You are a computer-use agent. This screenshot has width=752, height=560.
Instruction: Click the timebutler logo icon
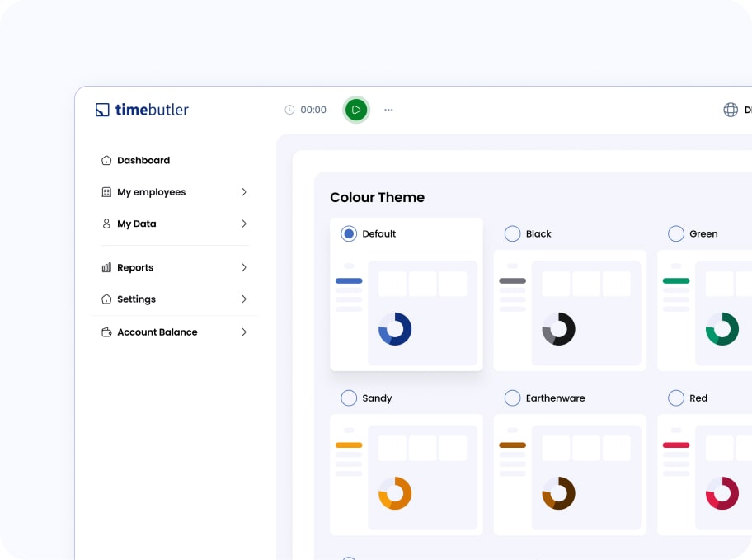pos(102,110)
